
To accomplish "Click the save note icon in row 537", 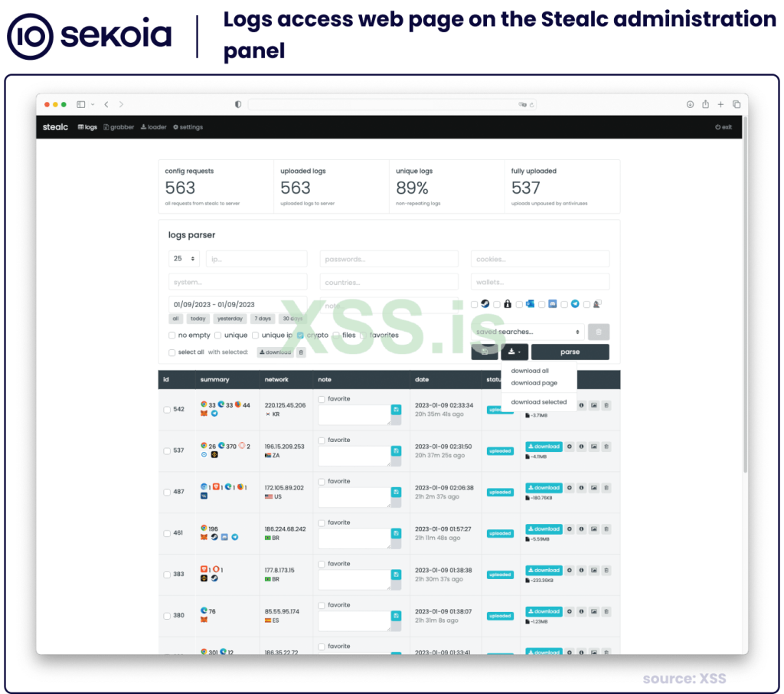I will point(396,451).
